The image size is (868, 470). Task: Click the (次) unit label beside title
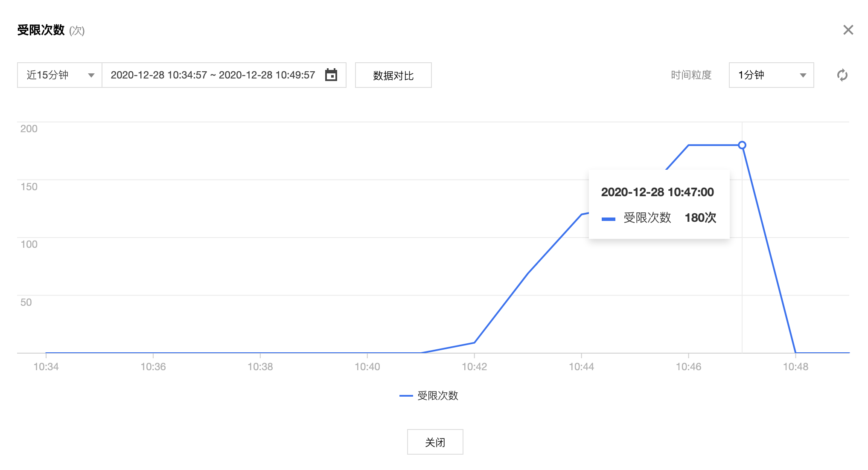click(x=77, y=31)
